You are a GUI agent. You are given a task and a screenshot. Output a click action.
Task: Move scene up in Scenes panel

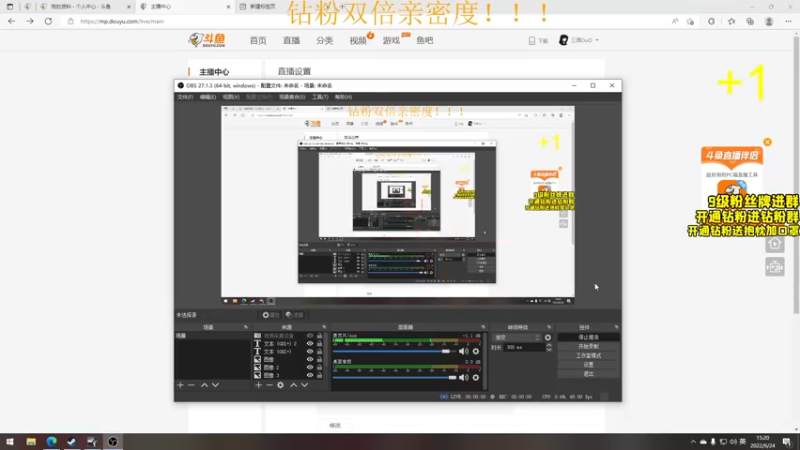coord(204,385)
